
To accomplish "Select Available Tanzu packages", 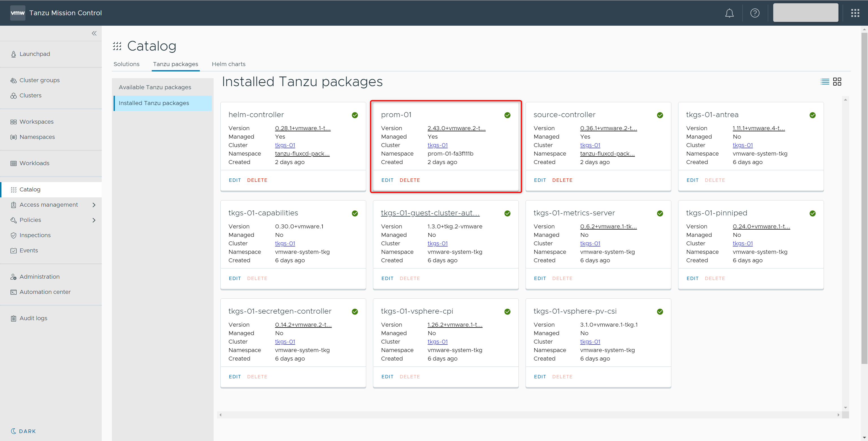I will click(155, 87).
